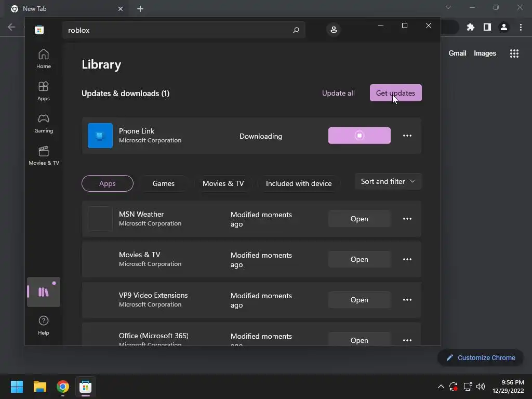Click the Updates & downloads (1) heading
The width and height of the screenshot is (532, 399).
tap(126, 94)
